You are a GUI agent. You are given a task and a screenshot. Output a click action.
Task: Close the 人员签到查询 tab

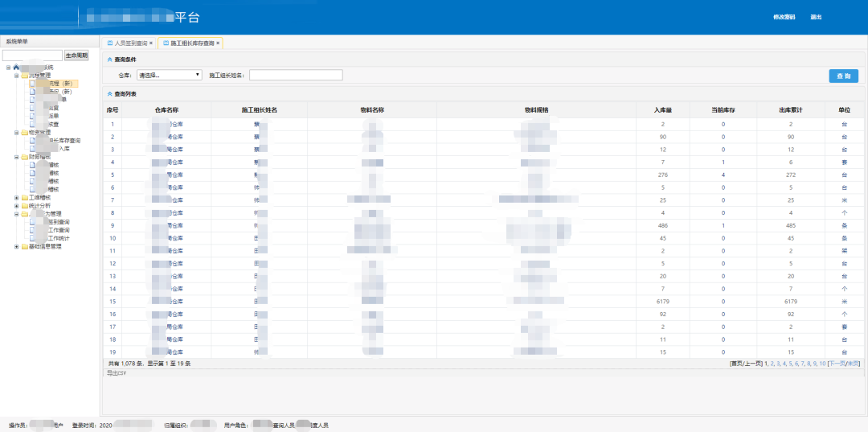(150, 43)
